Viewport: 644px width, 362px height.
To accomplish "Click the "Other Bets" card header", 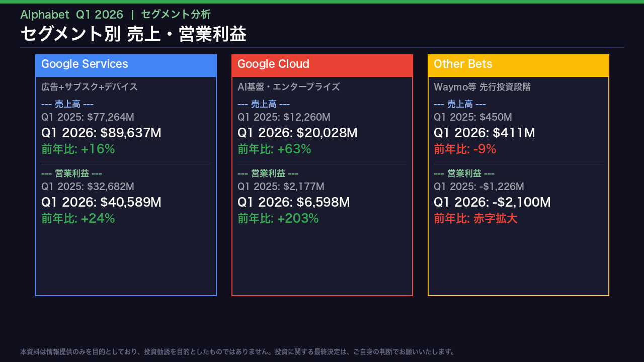I will click(518, 65).
